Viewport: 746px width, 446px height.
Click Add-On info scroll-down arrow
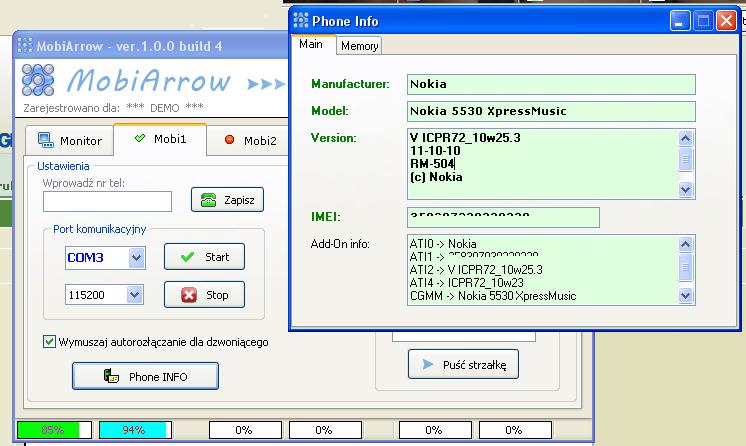[685, 296]
